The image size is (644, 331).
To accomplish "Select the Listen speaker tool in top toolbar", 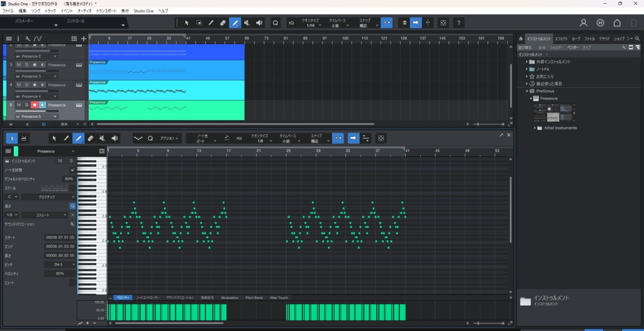I will coord(259,23).
